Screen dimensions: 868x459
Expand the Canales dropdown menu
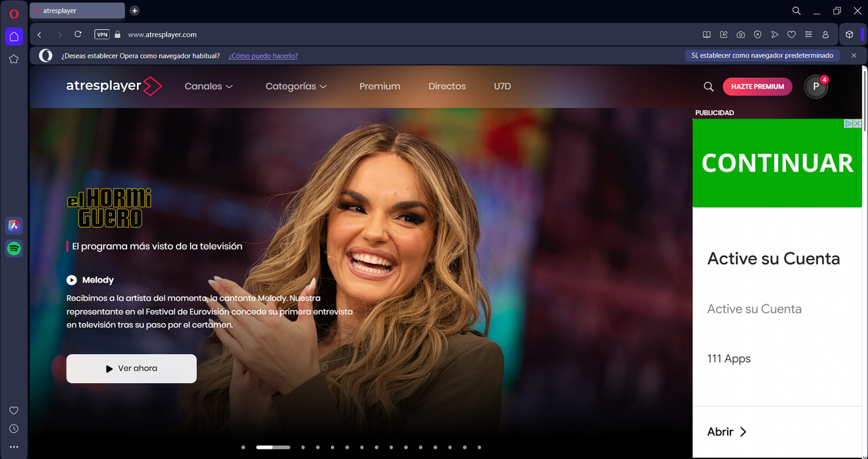click(x=209, y=86)
